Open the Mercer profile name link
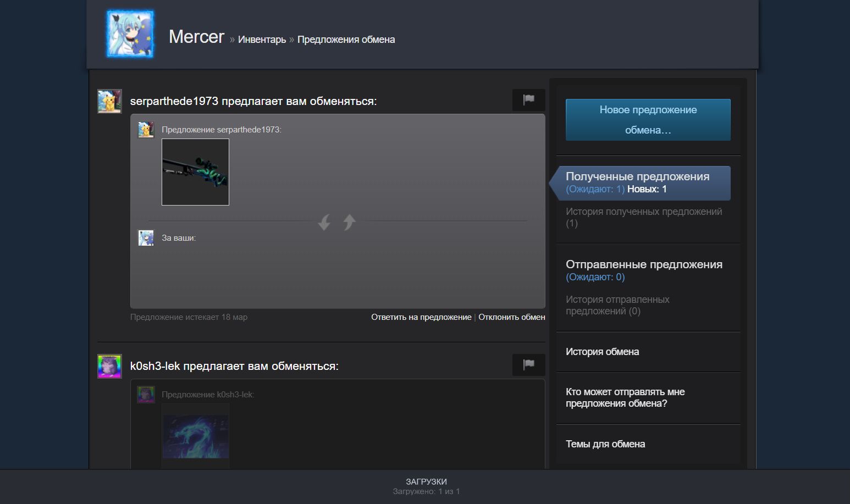 pos(196,37)
